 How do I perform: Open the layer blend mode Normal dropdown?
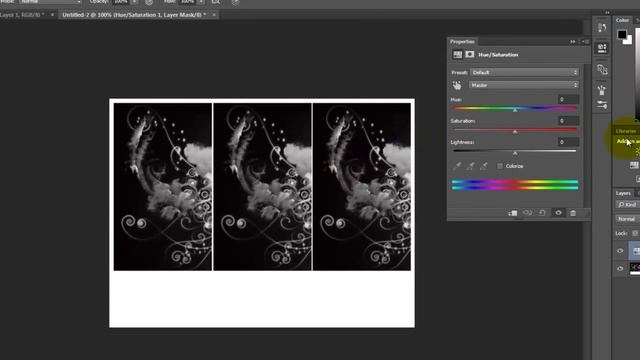[627, 219]
